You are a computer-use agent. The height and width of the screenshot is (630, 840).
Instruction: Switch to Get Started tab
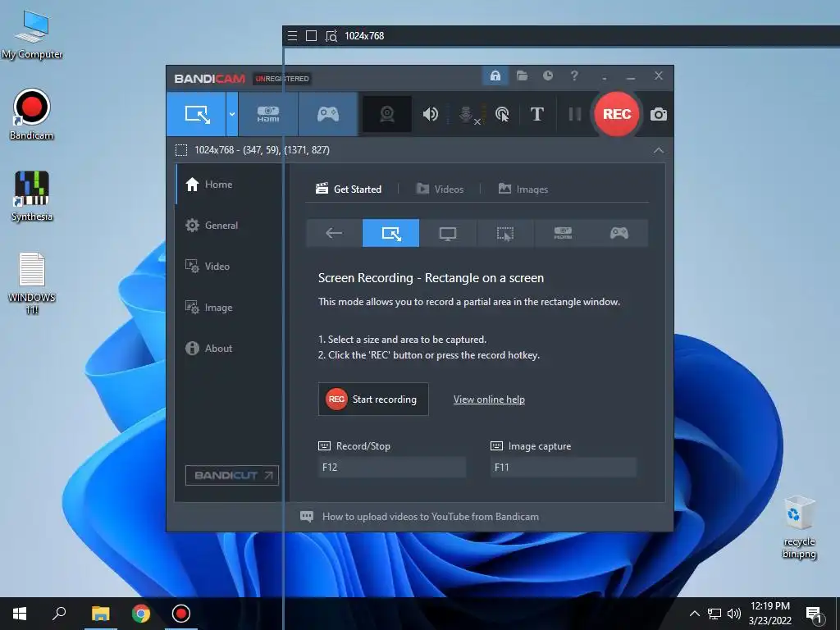pyautogui.click(x=349, y=189)
